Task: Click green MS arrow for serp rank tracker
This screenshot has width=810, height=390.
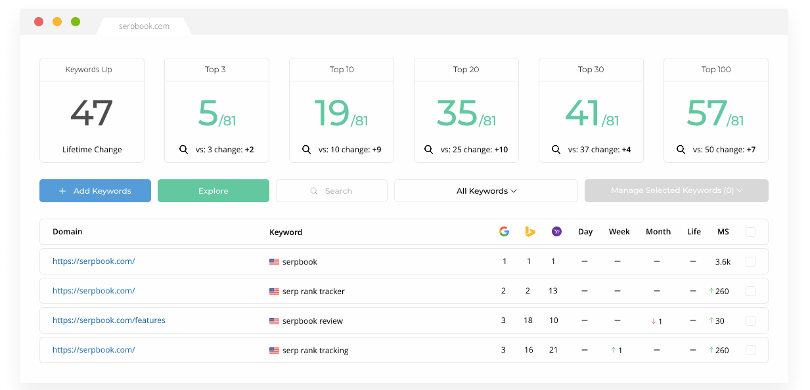Action: 711,291
